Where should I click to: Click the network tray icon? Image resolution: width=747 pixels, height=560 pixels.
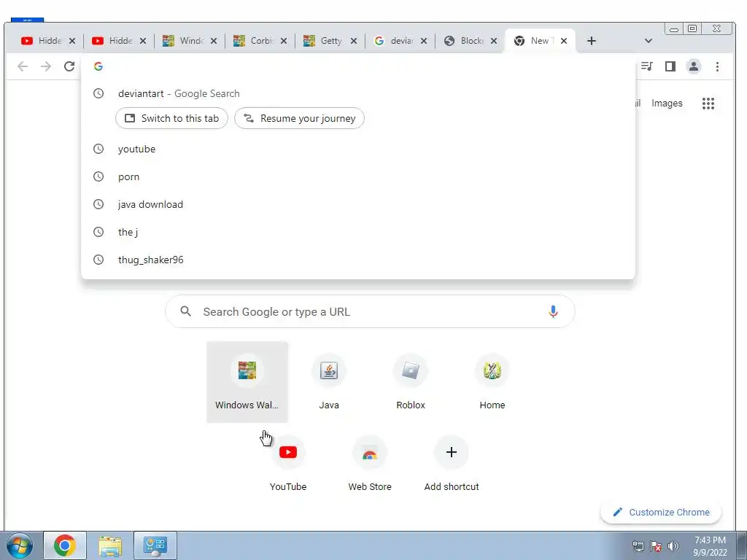tap(638, 546)
